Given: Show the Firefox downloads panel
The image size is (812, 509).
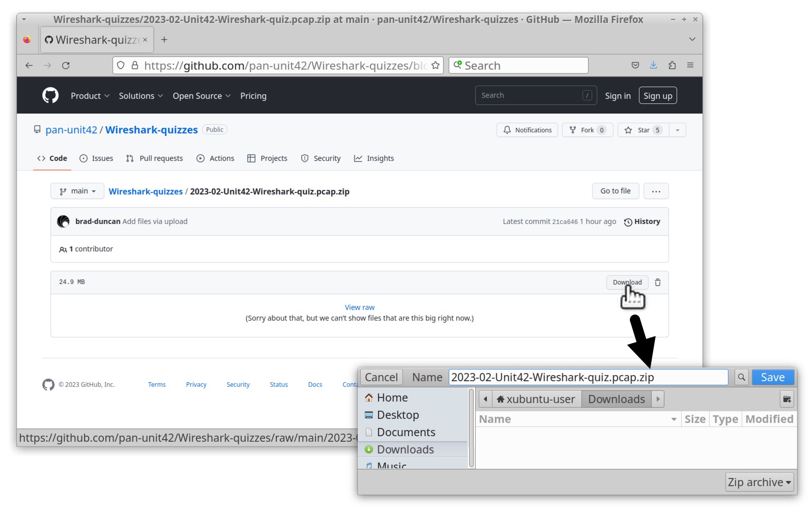Looking at the screenshot, I should [x=653, y=65].
